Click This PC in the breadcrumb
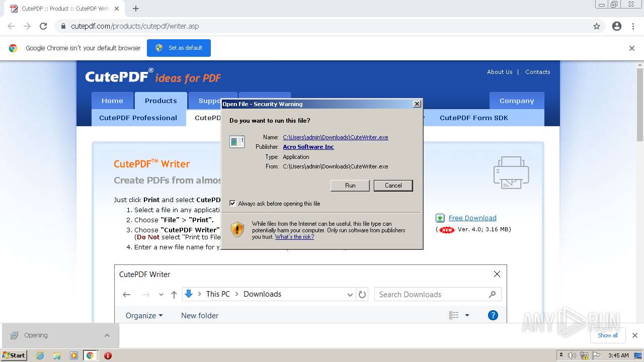644x362 pixels. coord(218,294)
